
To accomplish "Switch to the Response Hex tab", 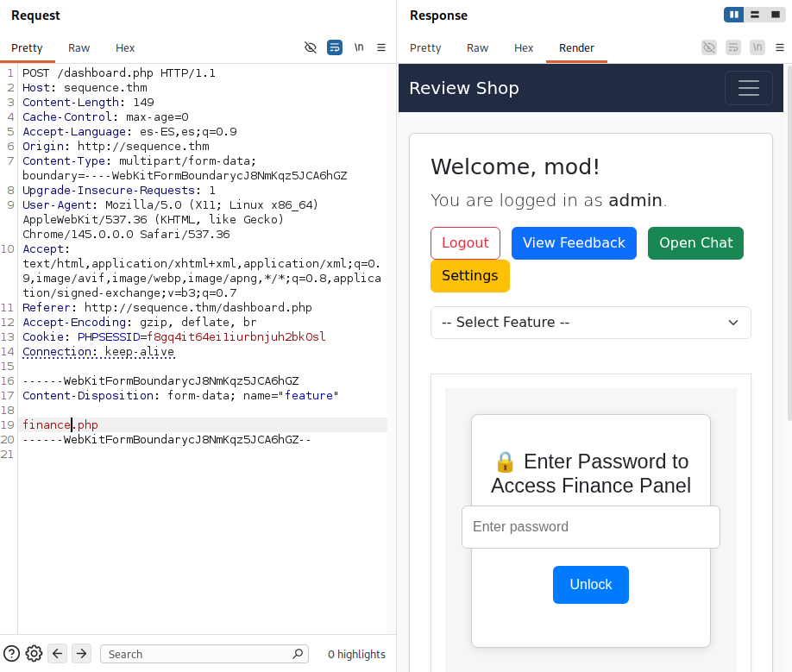I will [x=524, y=48].
